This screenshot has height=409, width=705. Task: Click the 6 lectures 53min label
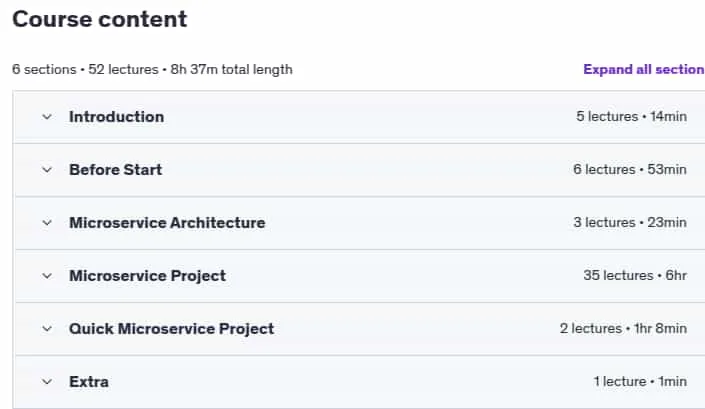coord(629,169)
